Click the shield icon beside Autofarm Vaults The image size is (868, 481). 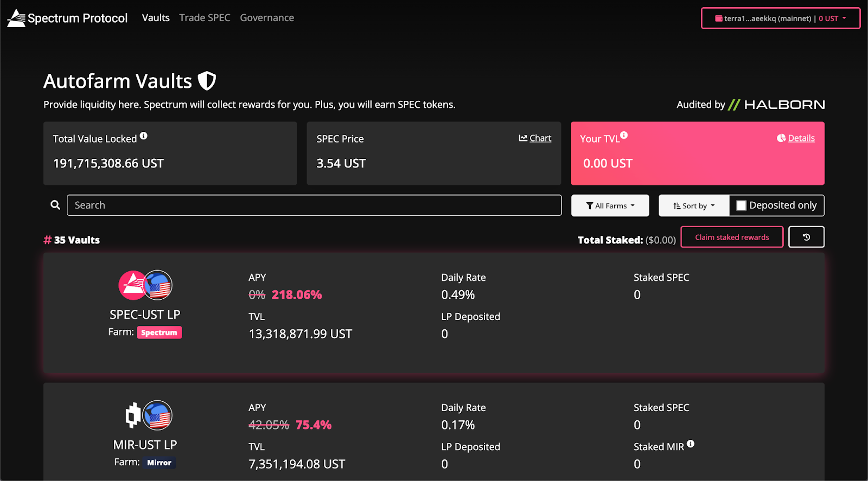click(207, 81)
